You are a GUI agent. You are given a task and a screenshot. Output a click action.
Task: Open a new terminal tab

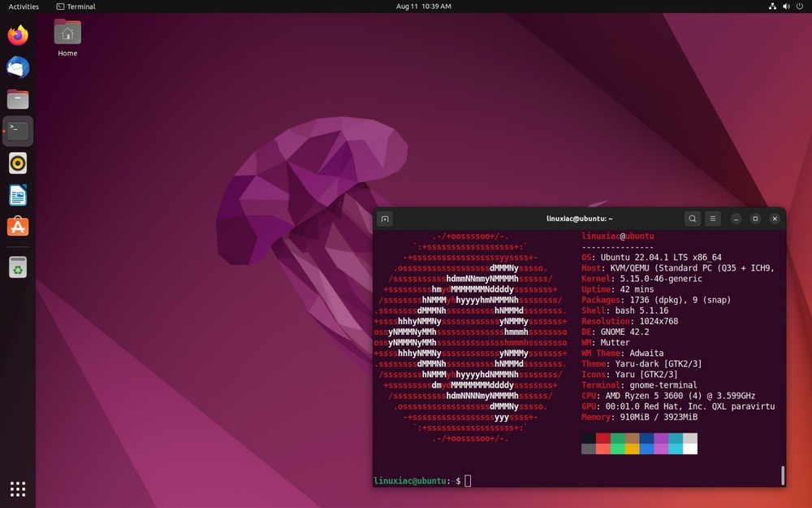point(384,218)
